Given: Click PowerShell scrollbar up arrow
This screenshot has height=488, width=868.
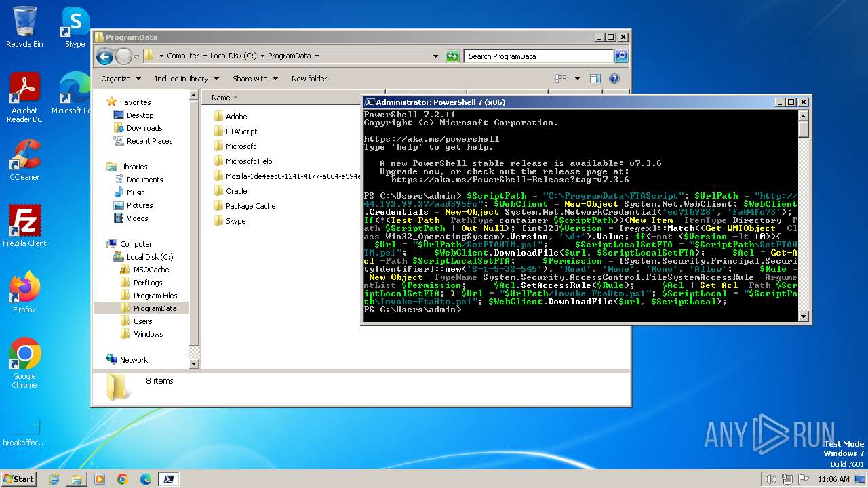Looking at the screenshot, I should [x=804, y=115].
